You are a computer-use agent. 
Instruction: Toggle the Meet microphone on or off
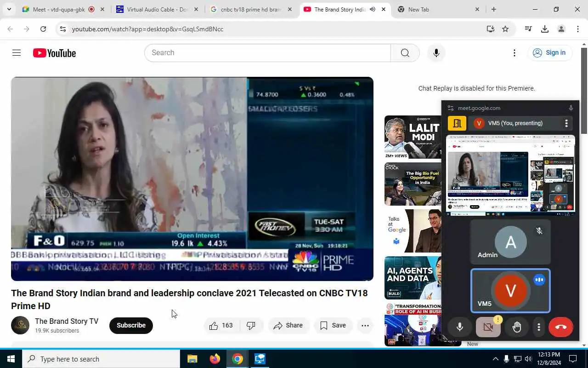pos(459,327)
